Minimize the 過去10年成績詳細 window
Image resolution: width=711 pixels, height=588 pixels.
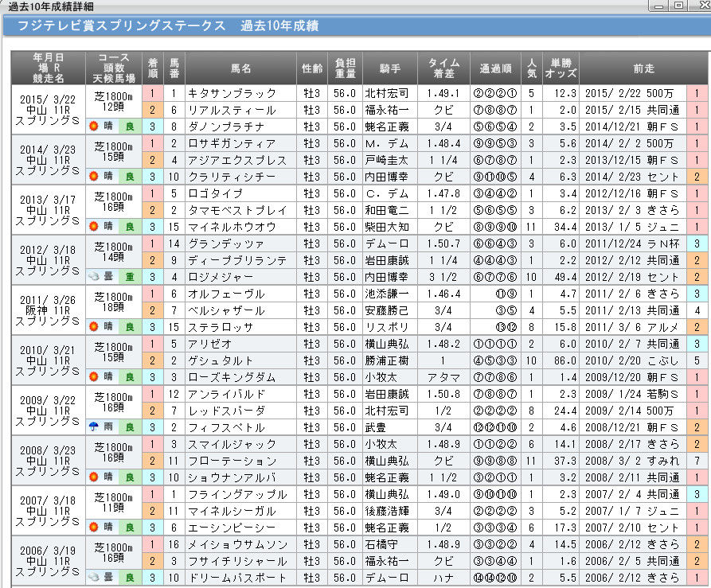[x=659, y=6]
